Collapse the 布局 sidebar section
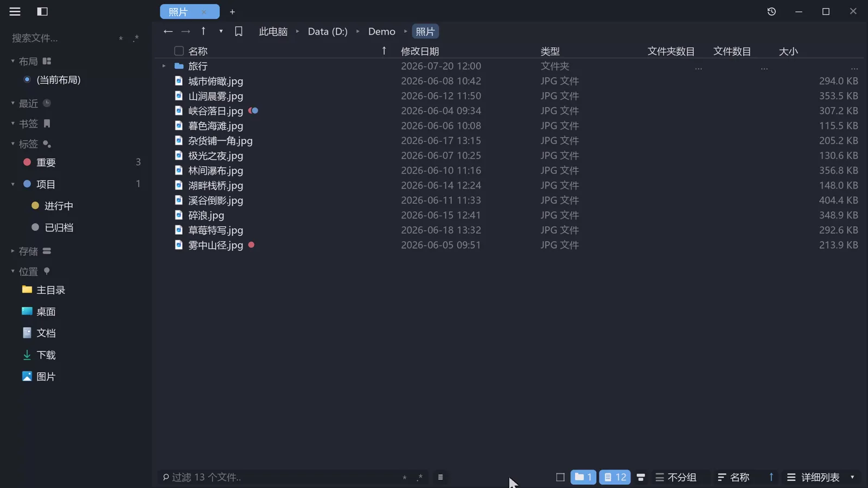868x488 pixels. point(12,61)
